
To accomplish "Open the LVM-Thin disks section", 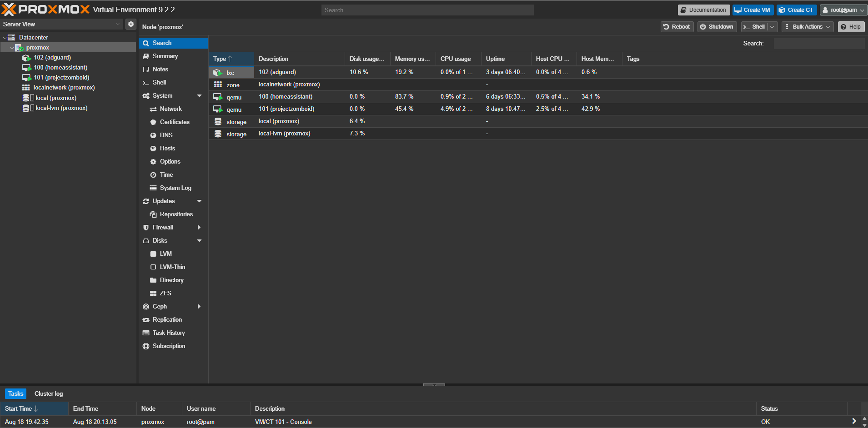I will point(172,267).
